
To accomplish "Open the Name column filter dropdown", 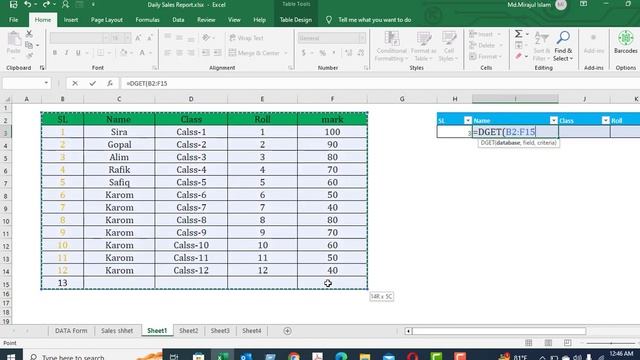I will click(553, 120).
